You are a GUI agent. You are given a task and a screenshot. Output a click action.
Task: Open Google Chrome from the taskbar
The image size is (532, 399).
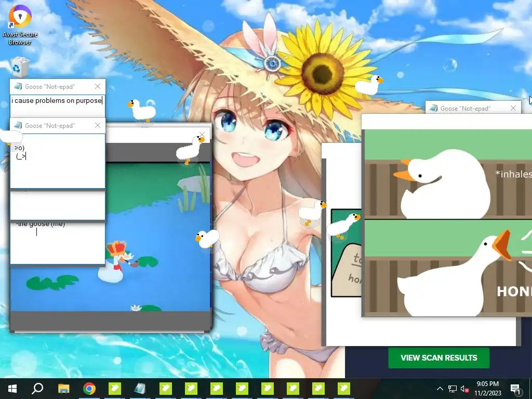[89, 389]
